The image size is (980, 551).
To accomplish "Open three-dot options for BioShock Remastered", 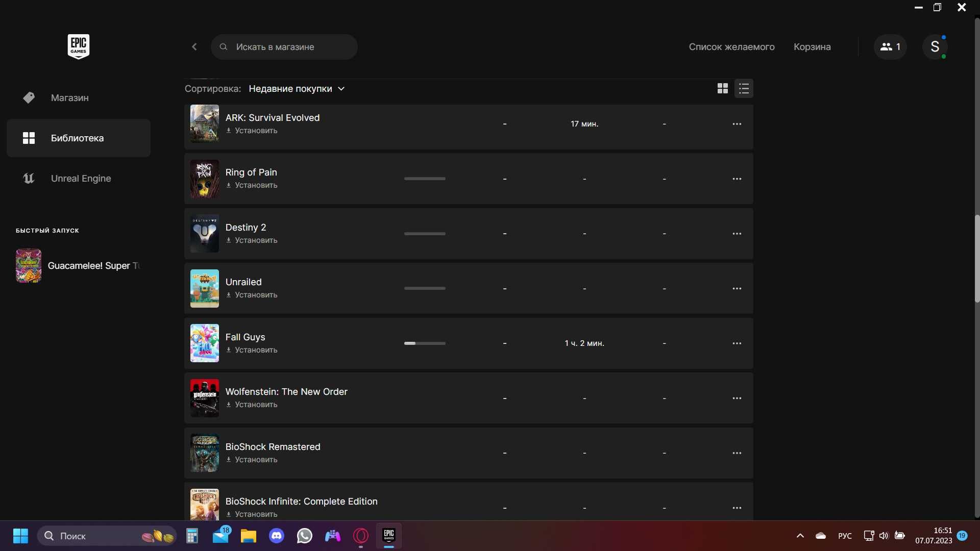I will [x=737, y=453].
